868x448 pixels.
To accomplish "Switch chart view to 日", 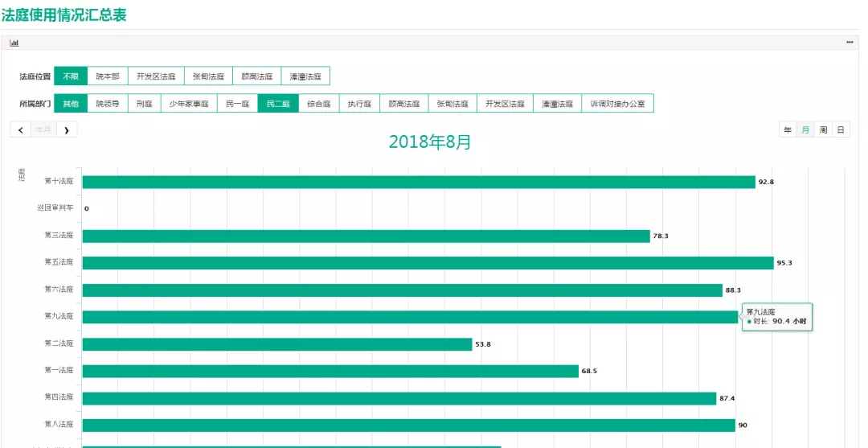I will tap(841, 130).
